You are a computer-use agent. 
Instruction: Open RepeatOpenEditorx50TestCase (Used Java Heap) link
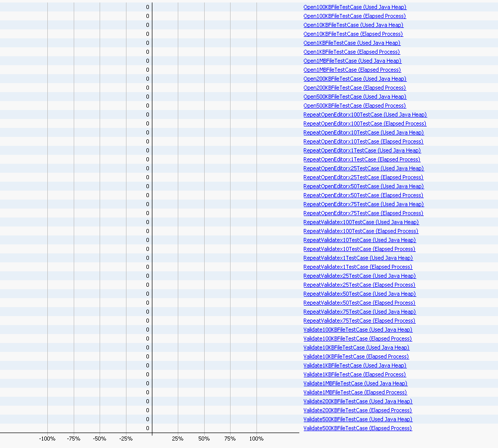pyautogui.click(x=364, y=186)
